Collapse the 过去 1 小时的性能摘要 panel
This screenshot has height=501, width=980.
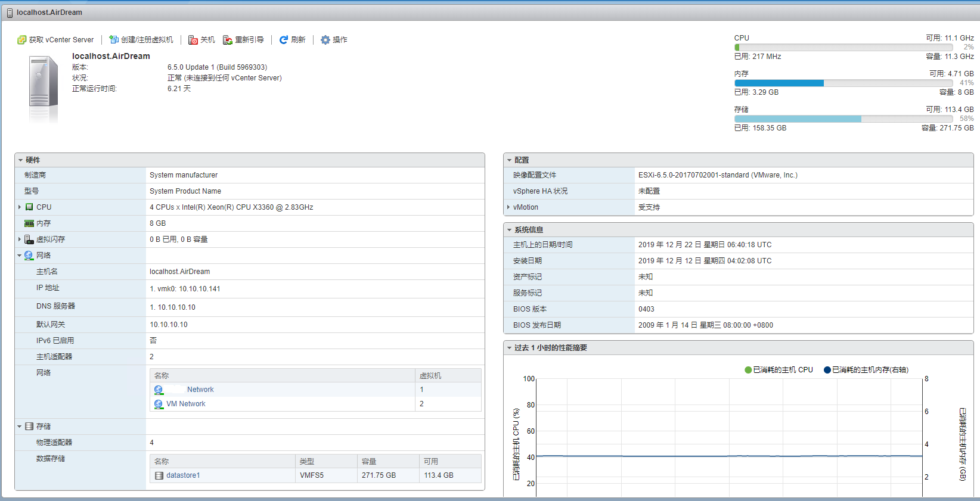pos(509,348)
